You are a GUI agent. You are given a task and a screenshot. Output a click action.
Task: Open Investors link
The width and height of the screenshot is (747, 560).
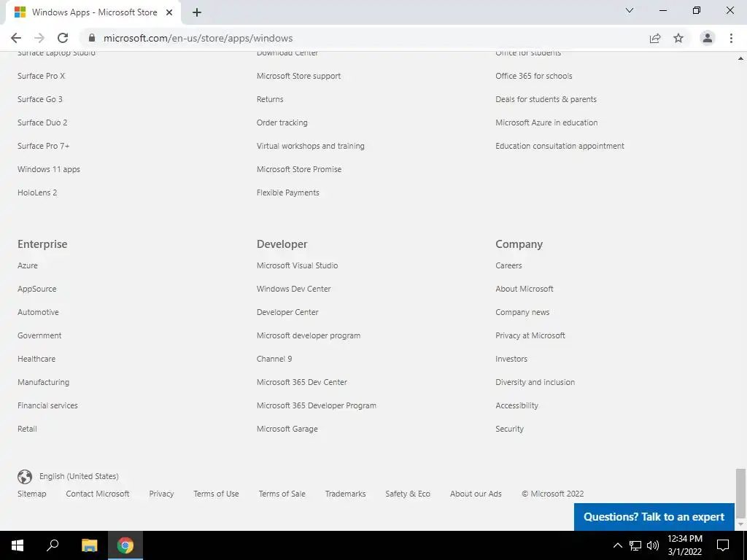coord(511,359)
